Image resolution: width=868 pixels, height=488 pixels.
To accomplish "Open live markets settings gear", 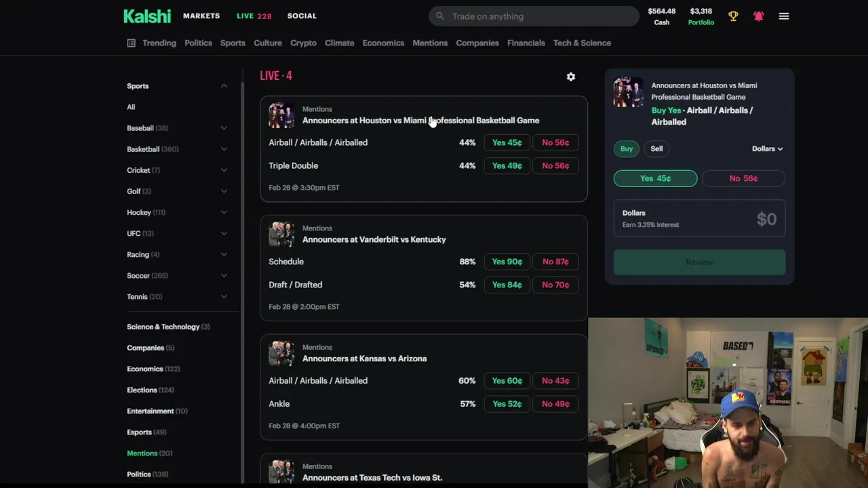I will pos(571,77).
